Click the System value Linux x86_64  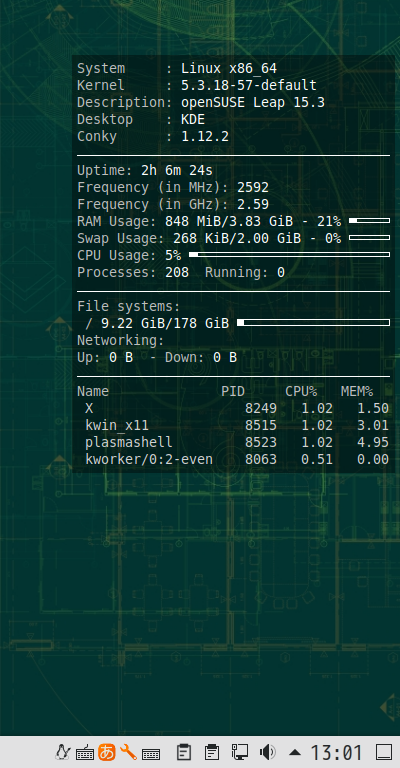coord(229,69)
